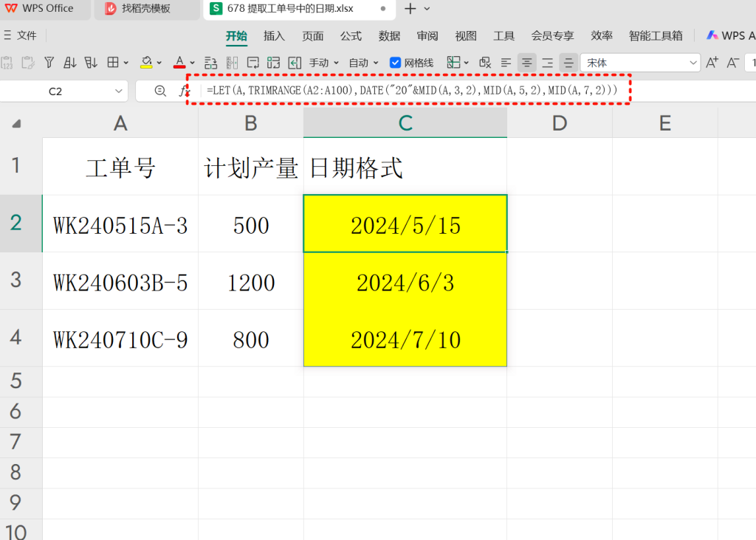Switch to the 找稻壳模板 tab
The image size is (756, 540).
coord(147,9)
